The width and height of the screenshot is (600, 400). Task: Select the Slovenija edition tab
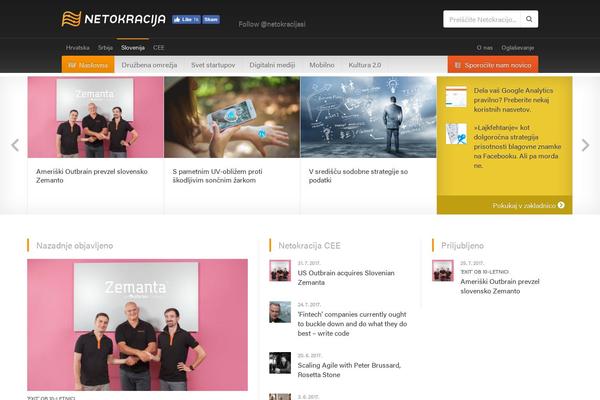pyautogui.click(x=133, y=47)
